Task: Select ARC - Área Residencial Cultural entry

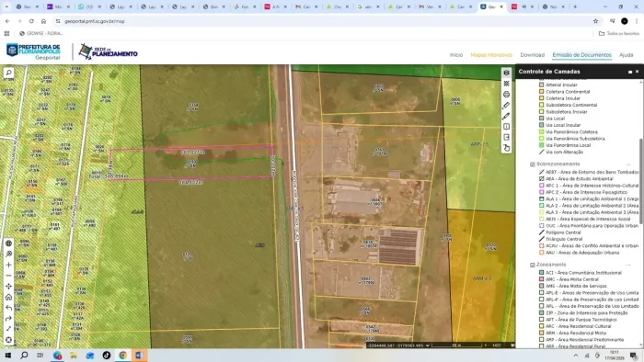Action: pos(579,326)
